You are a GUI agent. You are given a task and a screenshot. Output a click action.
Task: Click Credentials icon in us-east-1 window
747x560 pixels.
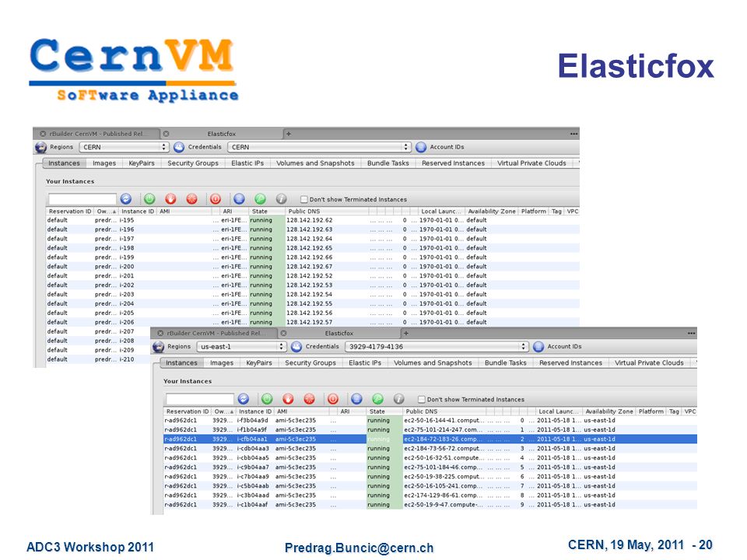click(x=296, y=347)
